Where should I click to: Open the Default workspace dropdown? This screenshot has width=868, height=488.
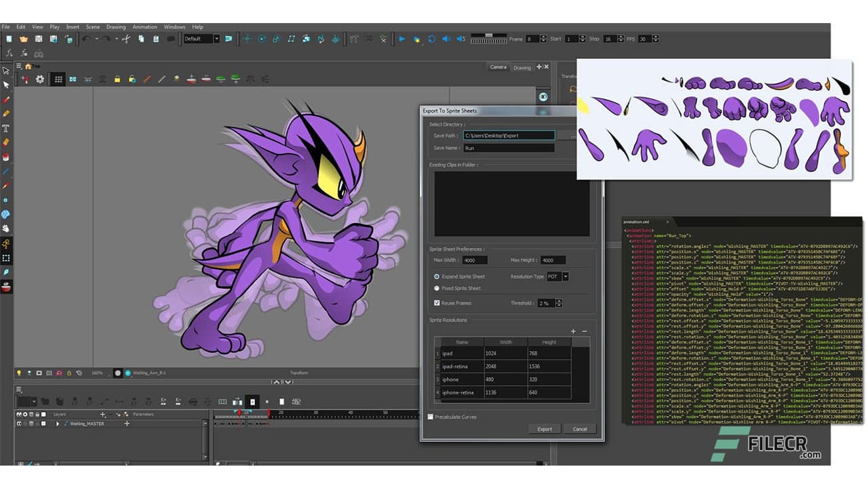click(x=217, y=39)
